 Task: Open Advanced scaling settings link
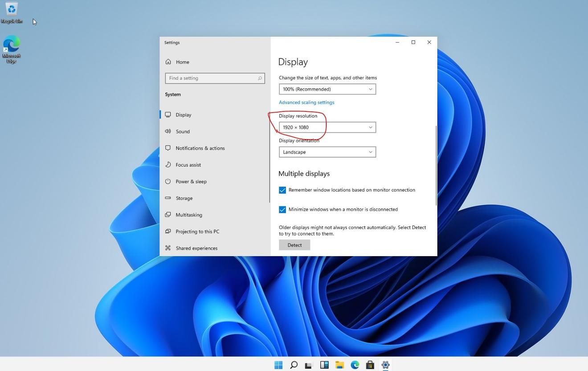pyautogui.click(x=306, y=102)
